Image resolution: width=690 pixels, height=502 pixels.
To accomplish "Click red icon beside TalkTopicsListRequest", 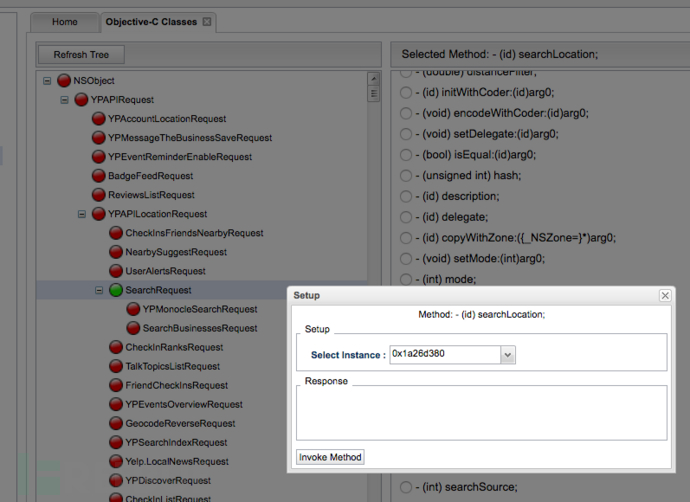I will [x=116, y=366].
